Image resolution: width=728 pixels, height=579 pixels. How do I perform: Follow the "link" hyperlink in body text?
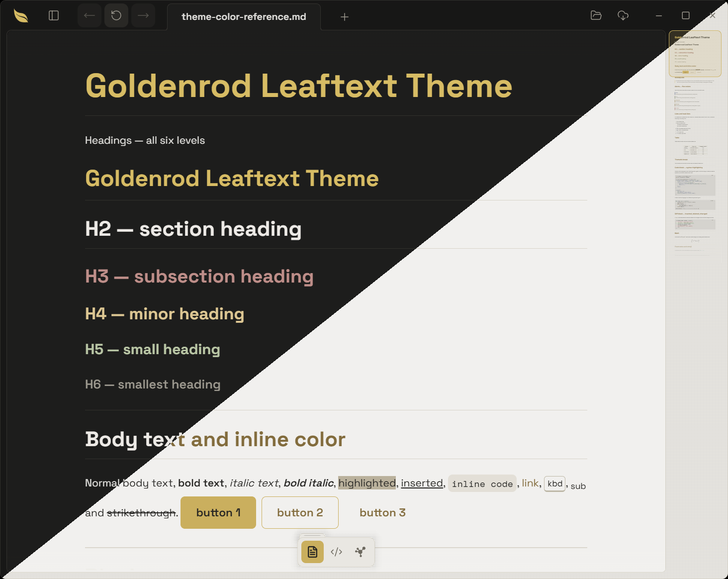[x=530, y=483]
